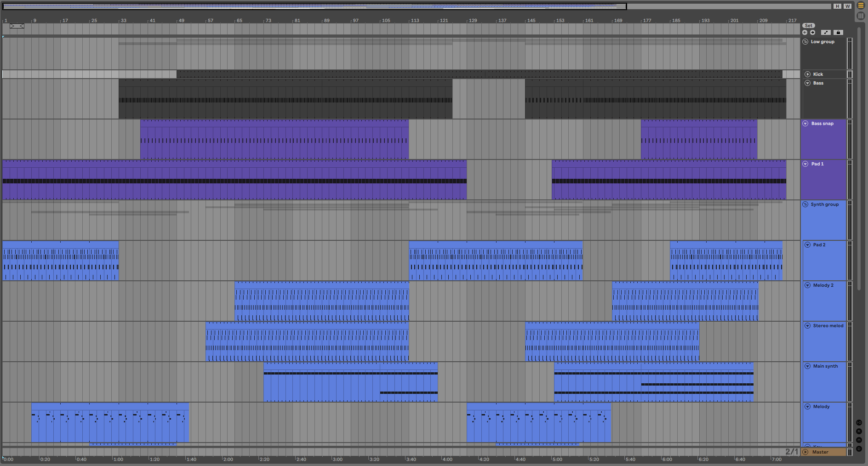Unfold the Kick track

tap(808, 74)
